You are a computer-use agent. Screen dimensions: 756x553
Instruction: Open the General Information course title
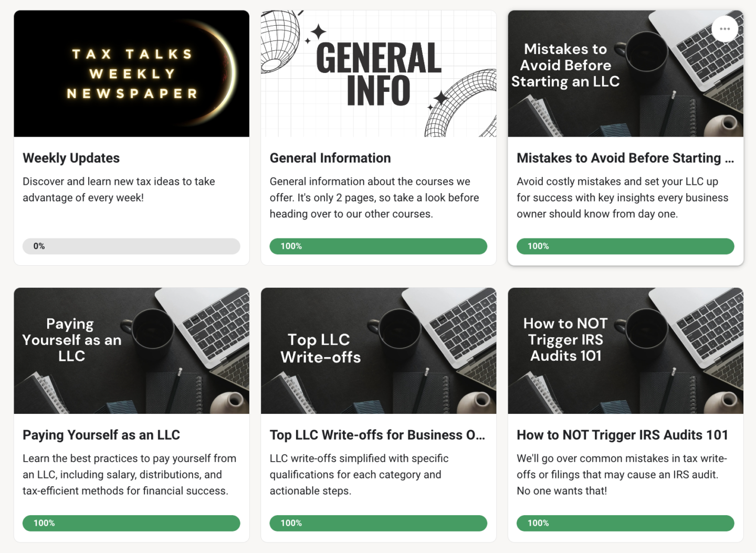point(330,158)
